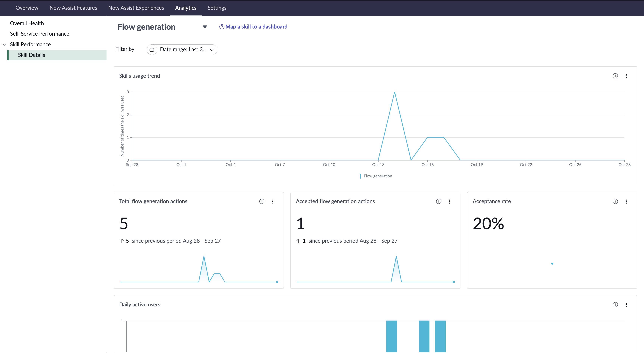Switch to the Overview tab
644x353 pixels.
pyautogui.click(x=27, y=8)
